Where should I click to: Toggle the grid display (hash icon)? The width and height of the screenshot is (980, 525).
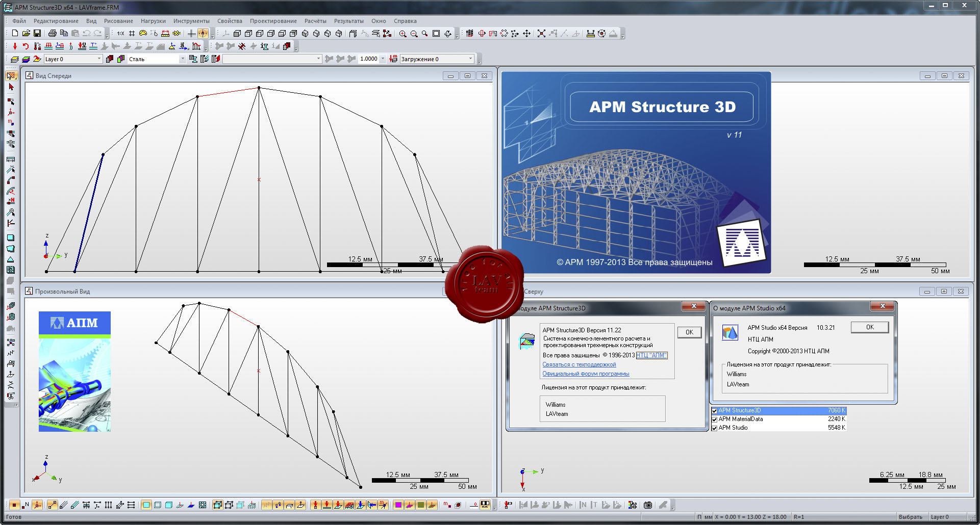132,33
